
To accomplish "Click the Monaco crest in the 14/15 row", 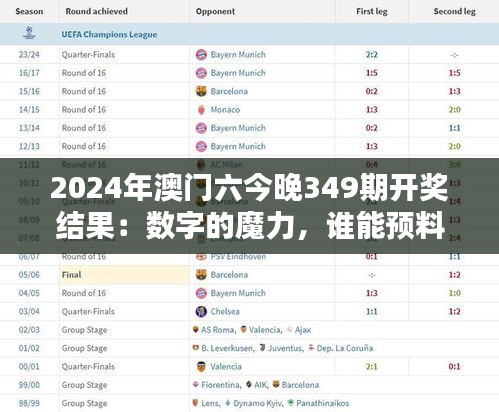I will tap(201, 109).
